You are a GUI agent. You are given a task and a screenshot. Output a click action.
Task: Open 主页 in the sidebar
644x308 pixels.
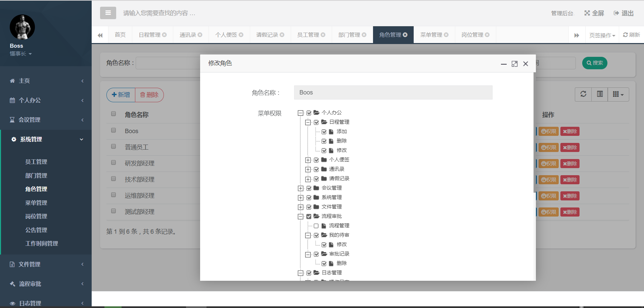46,81
